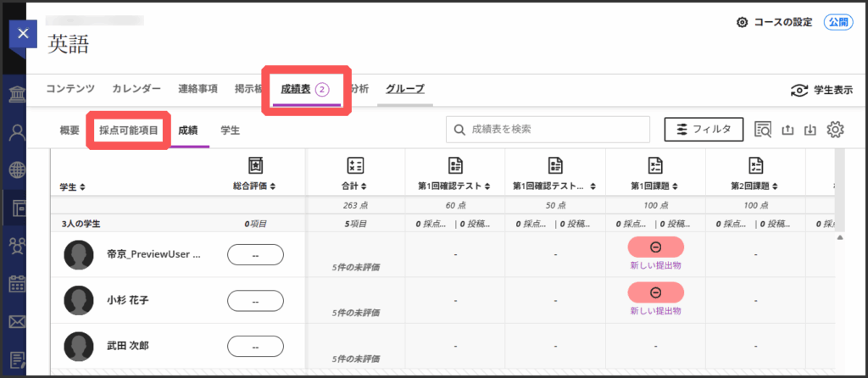Toggle 学生表示 student preview
The image size is (868, 378).
tap(821, 90)
